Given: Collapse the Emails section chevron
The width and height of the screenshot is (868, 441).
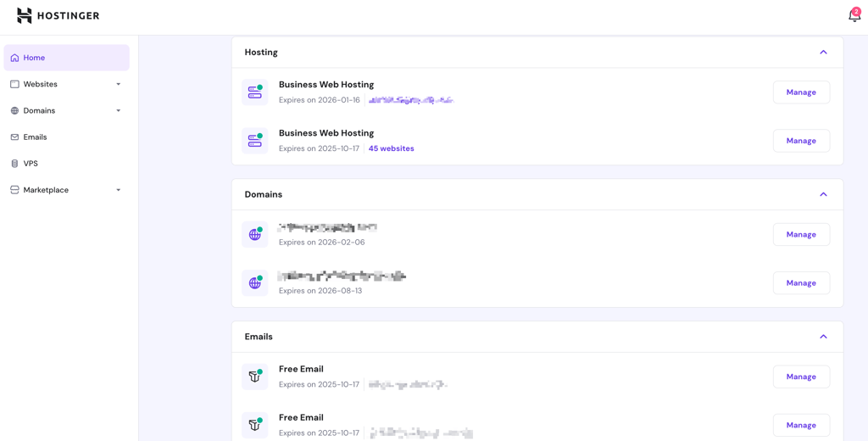Looking at the screenshot, I should [823, 337].
